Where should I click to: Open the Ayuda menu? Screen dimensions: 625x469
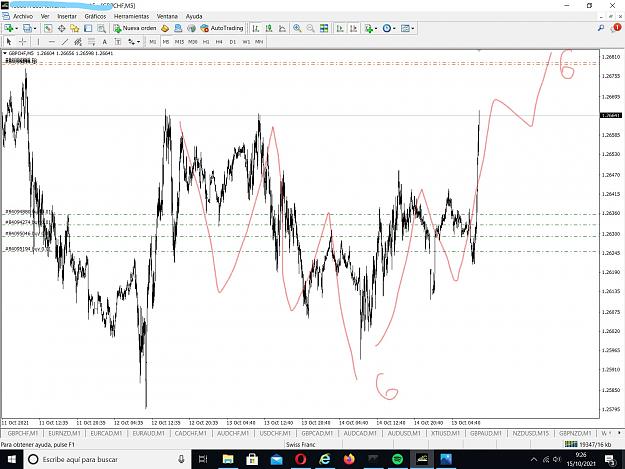(194, 16)
